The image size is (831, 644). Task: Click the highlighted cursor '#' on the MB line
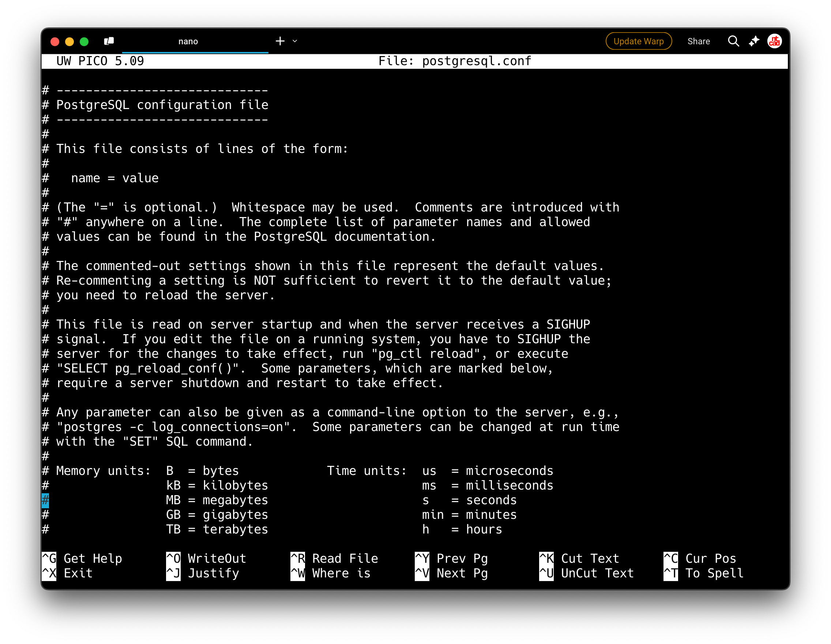click(45, 500)
